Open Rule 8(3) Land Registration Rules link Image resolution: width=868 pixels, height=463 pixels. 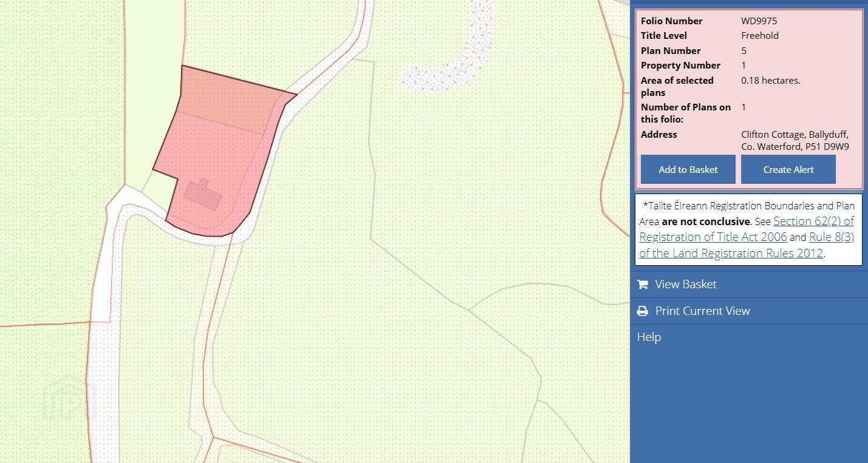pyautogui.click(x=747, y=245)
